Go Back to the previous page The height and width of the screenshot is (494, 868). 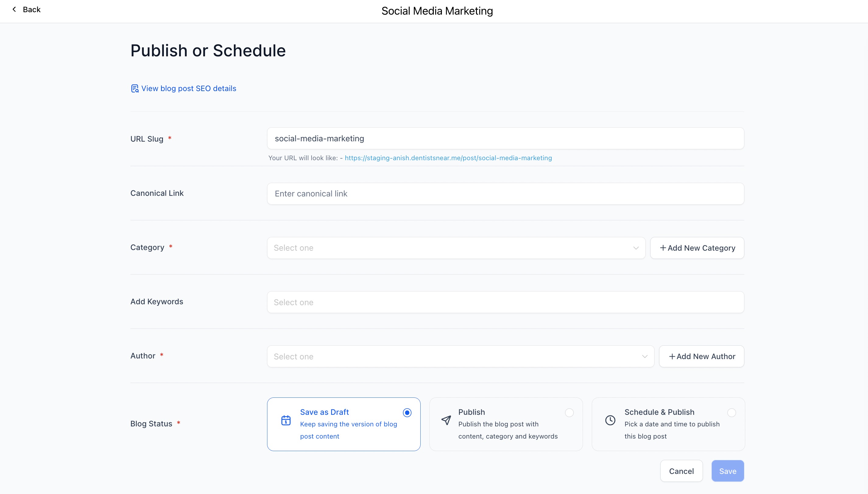coord(26,9)
